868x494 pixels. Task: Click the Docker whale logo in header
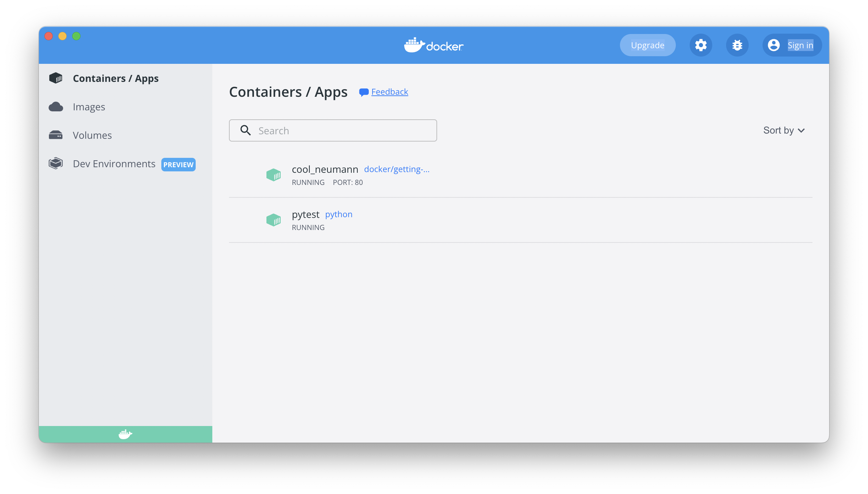tap(434, 45)
